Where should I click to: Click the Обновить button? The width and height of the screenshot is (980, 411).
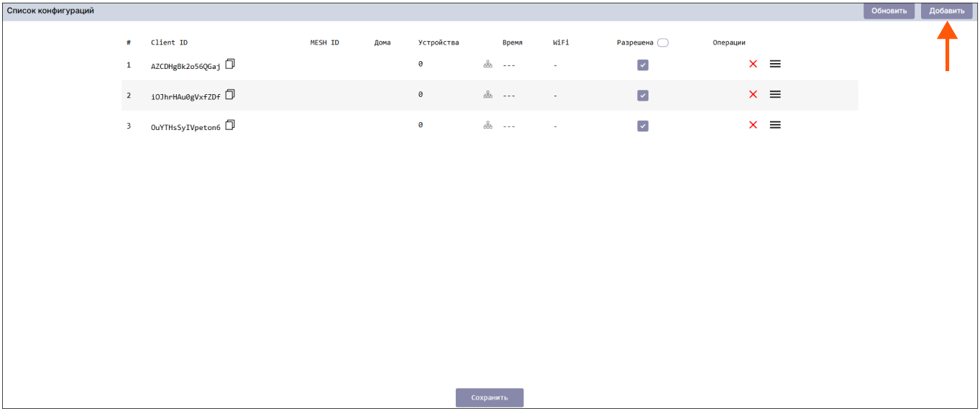pos(889,11)
